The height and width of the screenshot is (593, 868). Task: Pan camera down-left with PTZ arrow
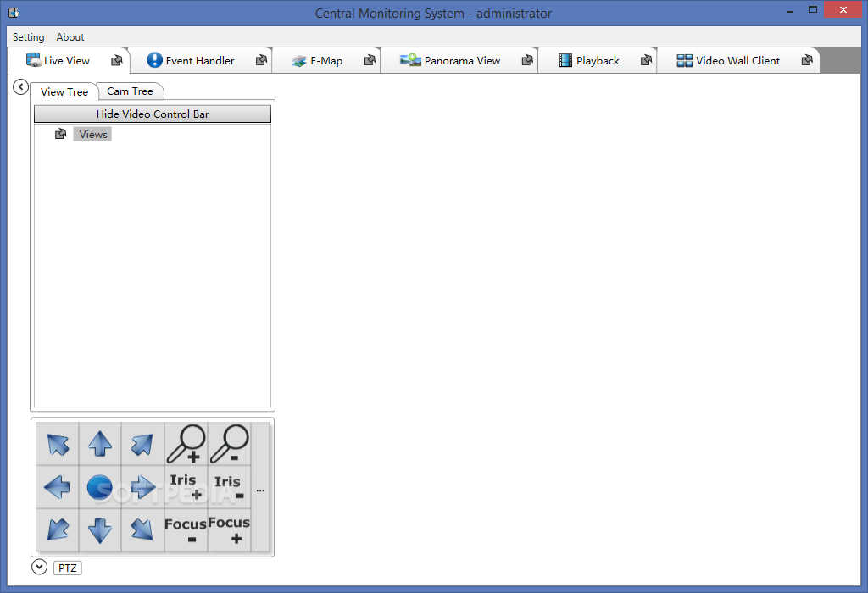tap(58, 529)
